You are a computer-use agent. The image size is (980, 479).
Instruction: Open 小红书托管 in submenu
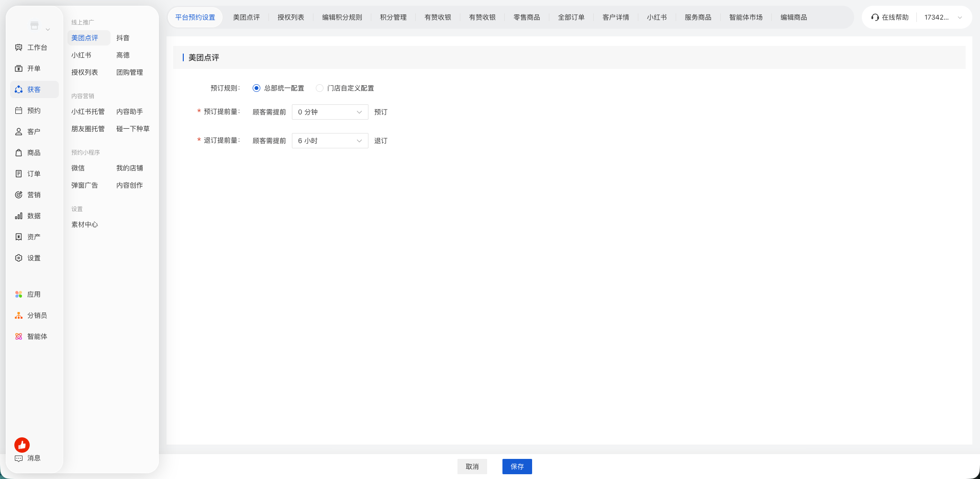[88, 111]
